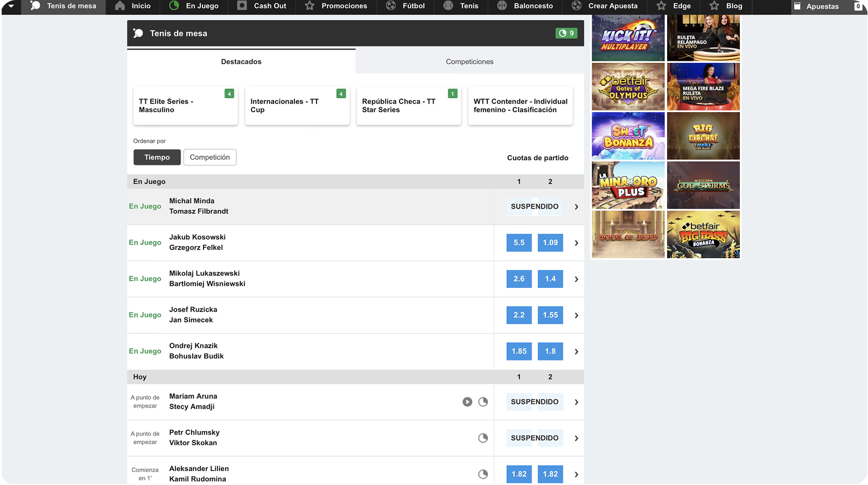
Task: Bet 1.4 on Bartlomiej Wisniewski
Action: tap(550, 279)
